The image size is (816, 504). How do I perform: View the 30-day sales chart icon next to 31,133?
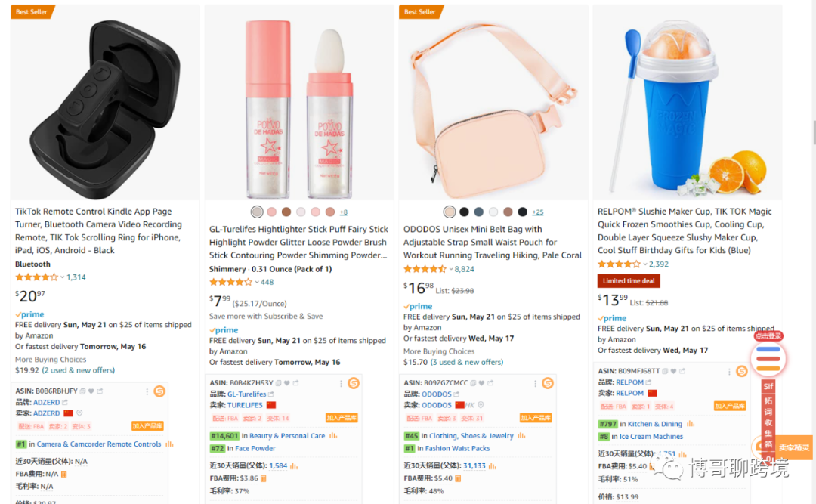coord(493,466)
